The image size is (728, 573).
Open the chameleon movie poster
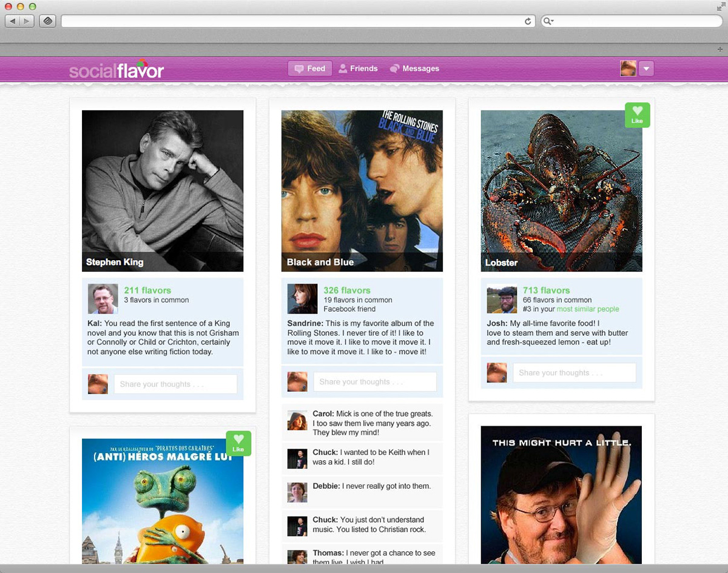[x=163, y=501]
